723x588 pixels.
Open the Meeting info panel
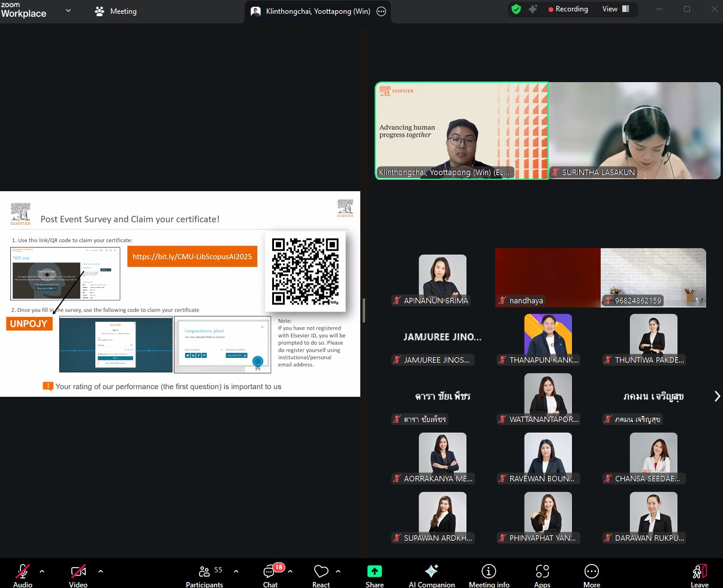489,575
